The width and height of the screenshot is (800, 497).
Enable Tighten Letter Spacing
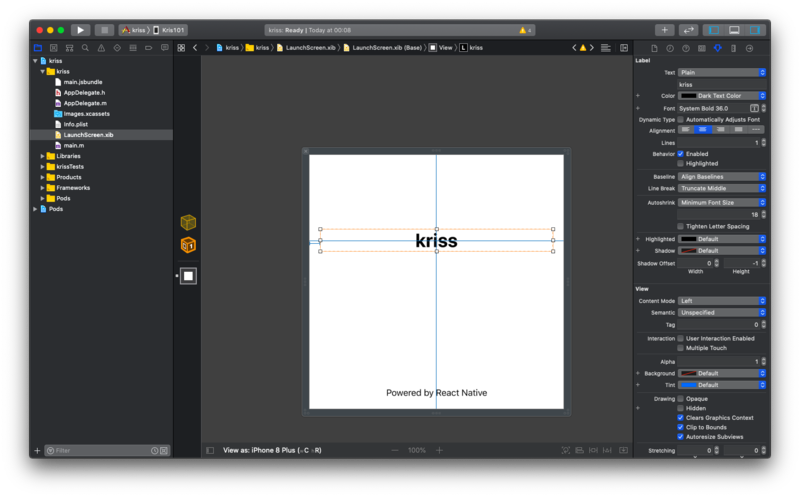tap(680, 227)
